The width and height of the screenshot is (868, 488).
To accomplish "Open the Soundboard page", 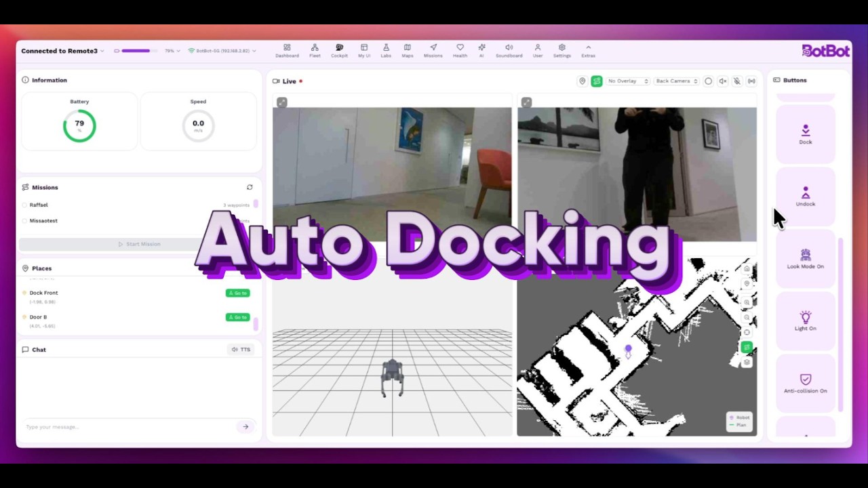I will [509, 51].
